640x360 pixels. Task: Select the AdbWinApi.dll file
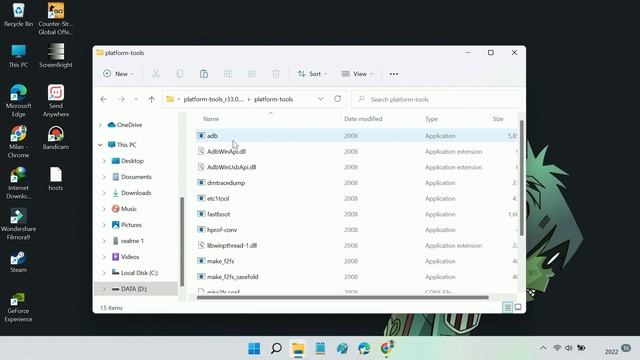(x=356, y=151)
